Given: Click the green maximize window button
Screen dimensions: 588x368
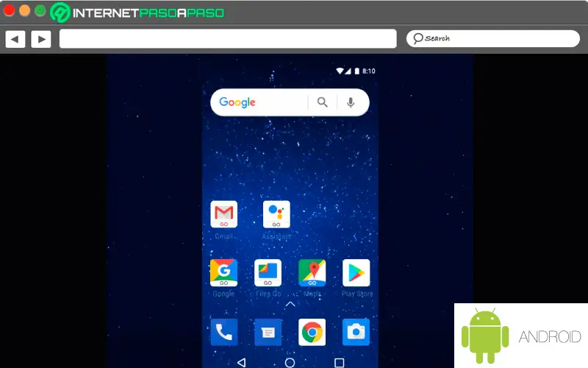Looking at the screenshot, I should pos(40,10).
